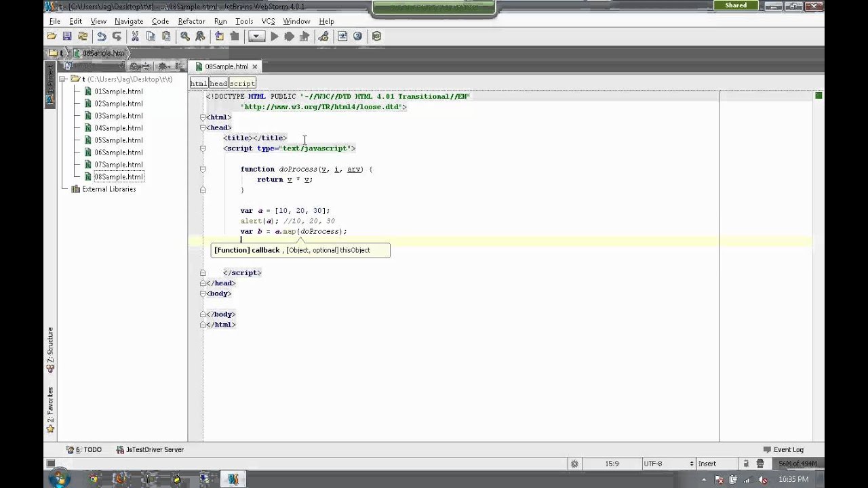Open the Project side tool window
868x488 pixels.
tap(50, 83)
